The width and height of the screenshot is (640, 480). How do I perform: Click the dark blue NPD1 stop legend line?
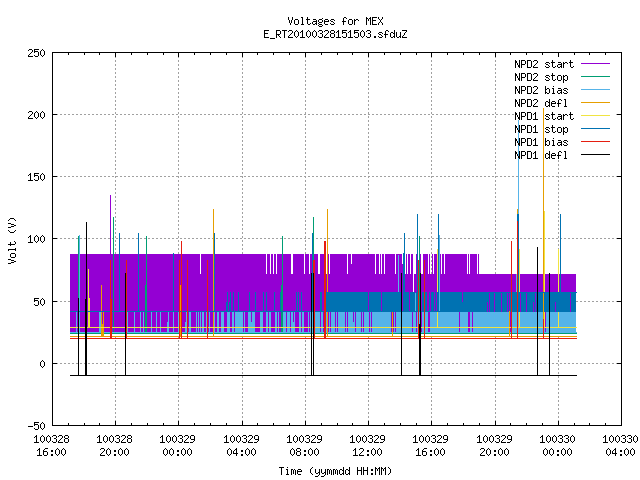pos(595,129)
